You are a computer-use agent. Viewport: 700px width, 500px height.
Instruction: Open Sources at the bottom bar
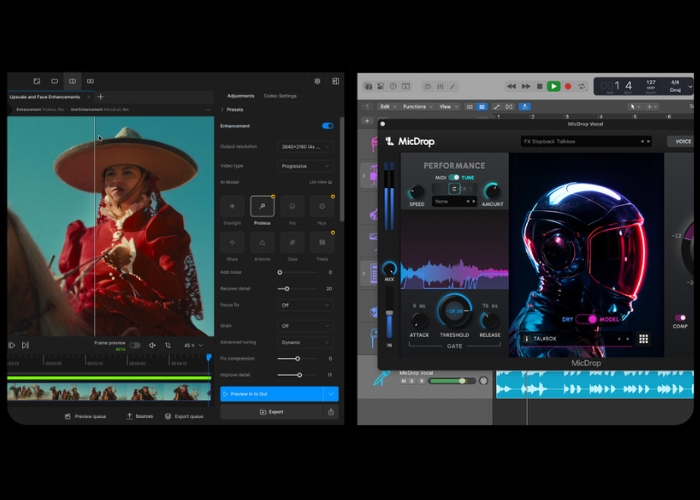140,416
